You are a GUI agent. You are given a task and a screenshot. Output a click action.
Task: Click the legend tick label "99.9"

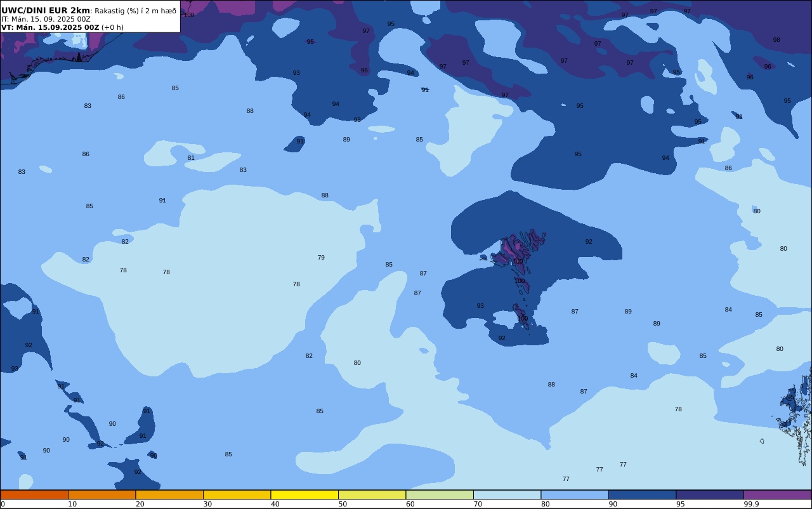(751, 504)
